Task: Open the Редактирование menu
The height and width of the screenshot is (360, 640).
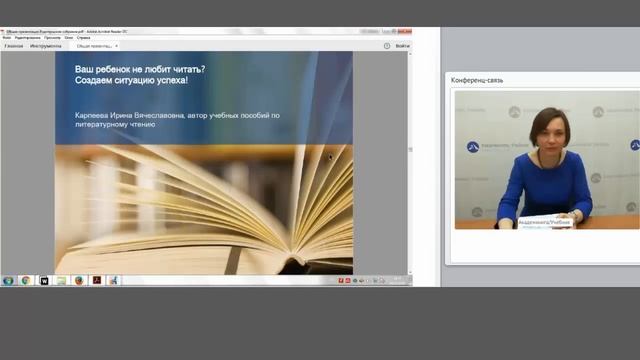Action: click(27, 38)
